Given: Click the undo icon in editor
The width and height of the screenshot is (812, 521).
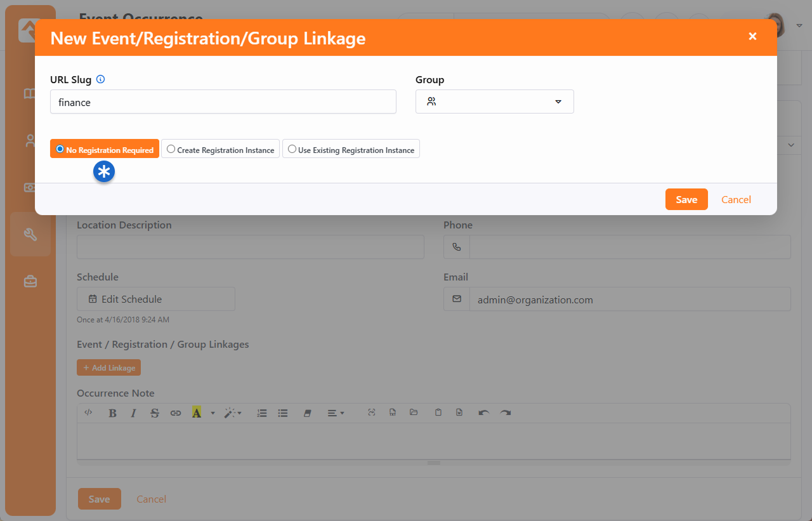Looking at the screenshot, I should 483,412.
